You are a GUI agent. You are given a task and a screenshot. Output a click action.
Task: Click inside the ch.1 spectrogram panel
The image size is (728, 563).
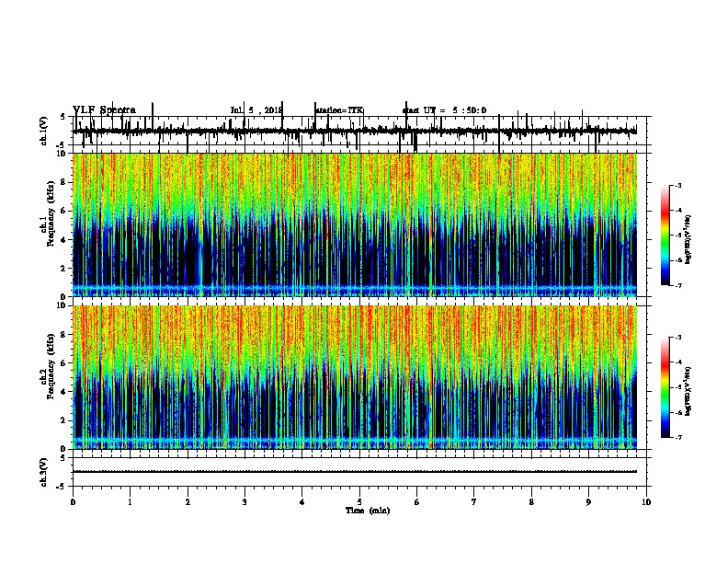tap(355, 224)
